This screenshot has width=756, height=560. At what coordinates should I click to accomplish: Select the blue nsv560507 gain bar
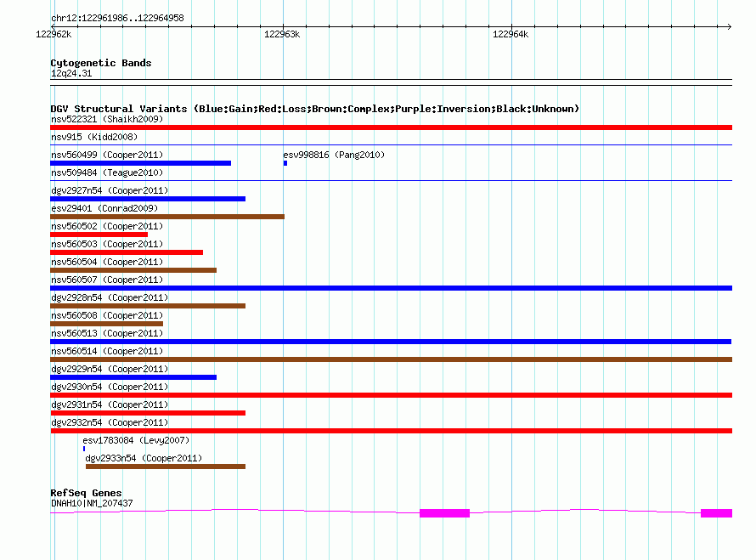[x=391, y=288]
